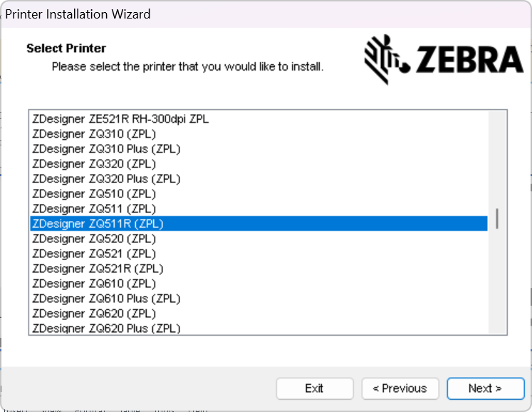Choose ZDesigner ZQ610 Plus (ZPL)
The image size is (532, 412).
[x=106, y=299]
